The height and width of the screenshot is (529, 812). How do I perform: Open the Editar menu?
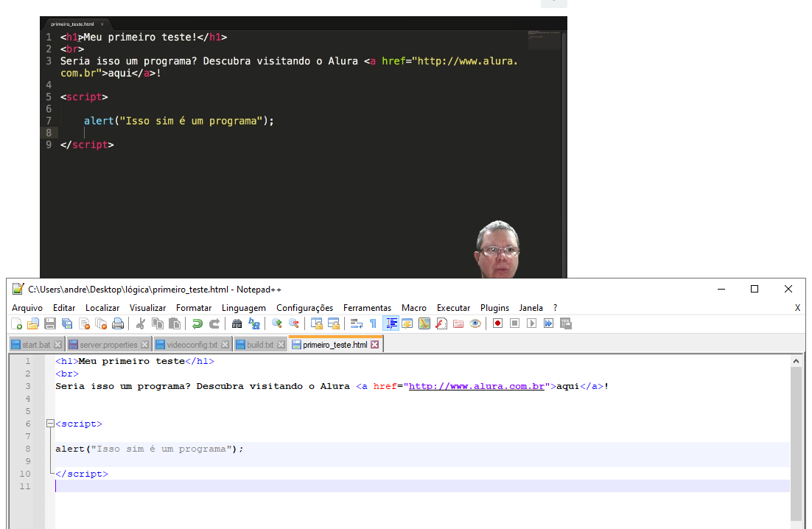point(64,308)
